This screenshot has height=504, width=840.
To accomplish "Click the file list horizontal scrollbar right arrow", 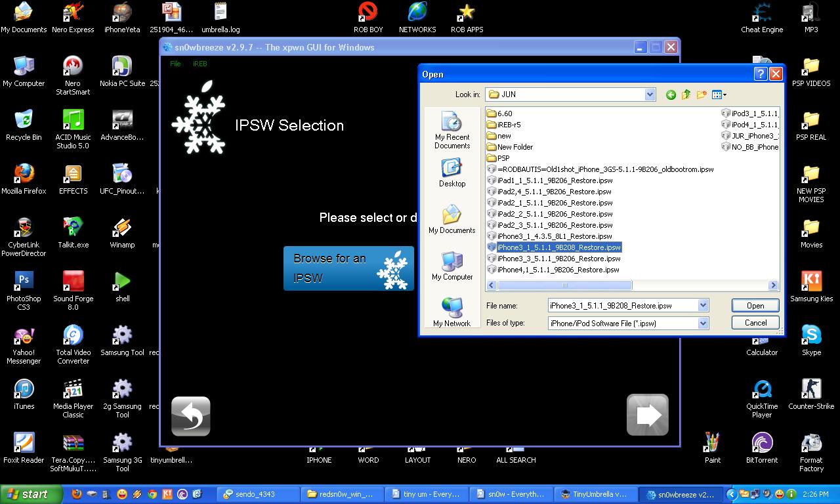I will point(773,285).
